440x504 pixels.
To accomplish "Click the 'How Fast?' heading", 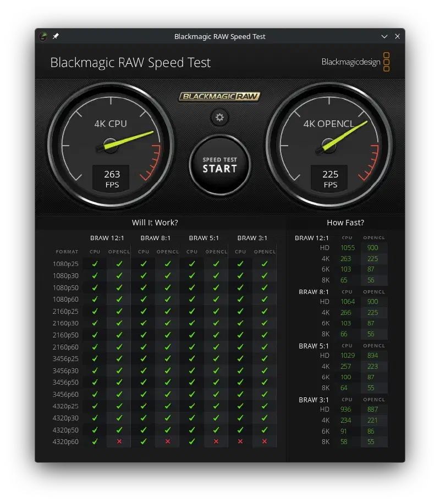I will tap(345, 223).
